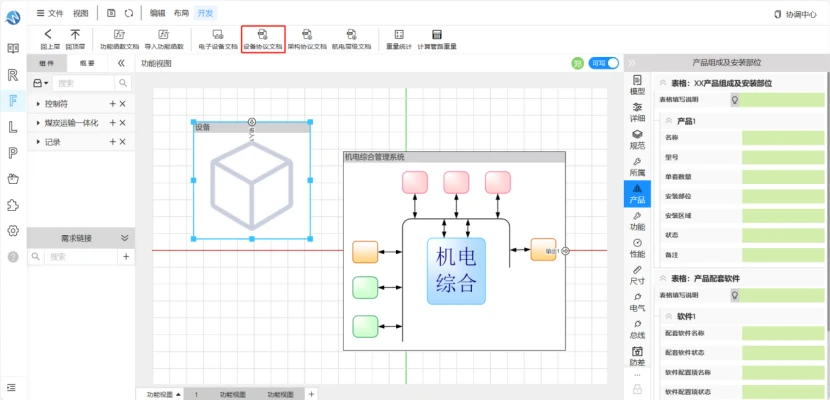Collapse the 产品1 group
This screenshot has height=400, width=830.
(669, 121)
